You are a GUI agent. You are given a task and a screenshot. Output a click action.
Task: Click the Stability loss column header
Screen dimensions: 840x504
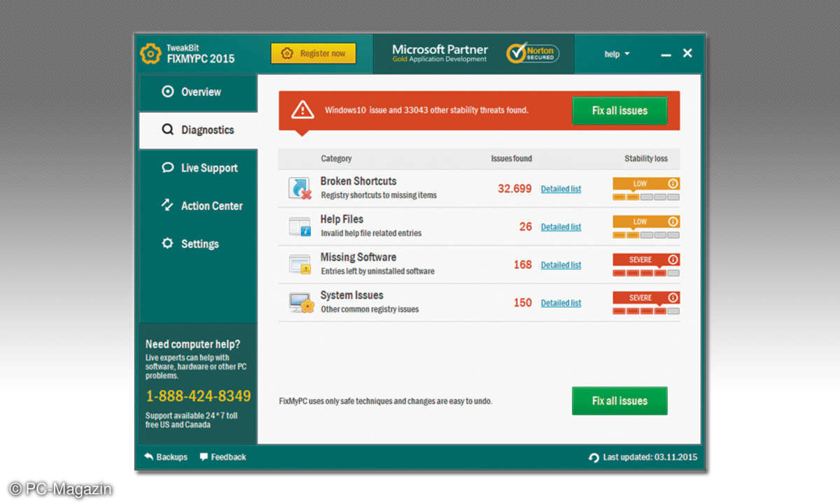pyautogui.click(x=646, y=159)
